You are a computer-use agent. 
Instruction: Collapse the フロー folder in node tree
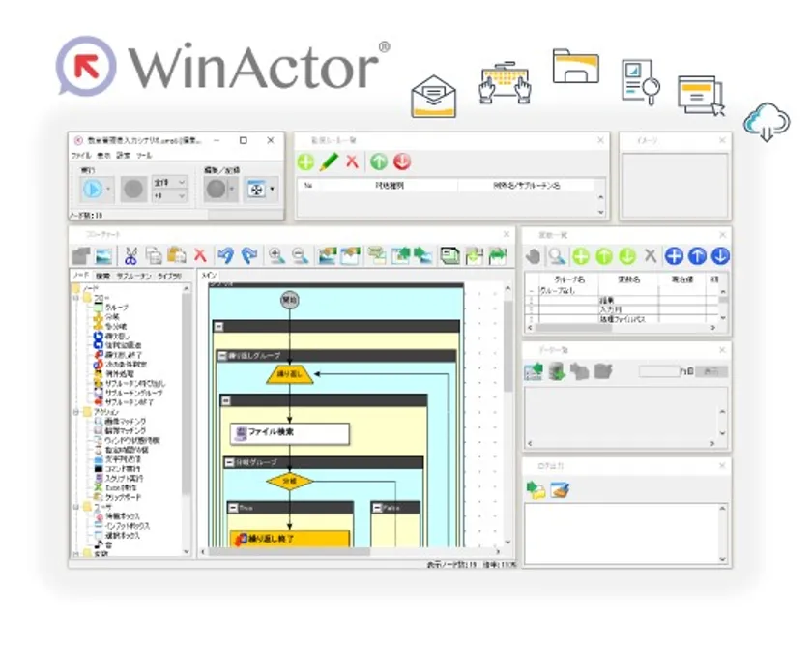click(x=76, y=299)
